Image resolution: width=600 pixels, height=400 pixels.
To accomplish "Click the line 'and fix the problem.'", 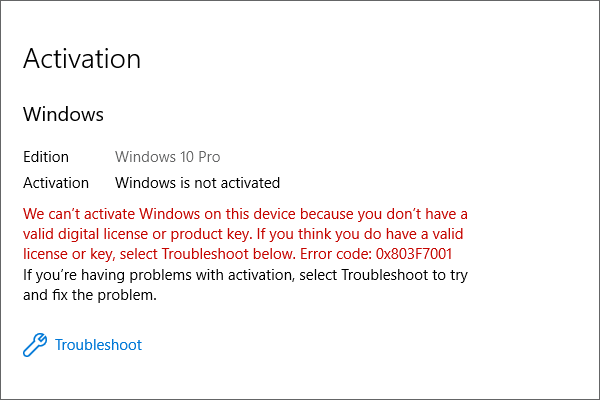I will 90,295.
